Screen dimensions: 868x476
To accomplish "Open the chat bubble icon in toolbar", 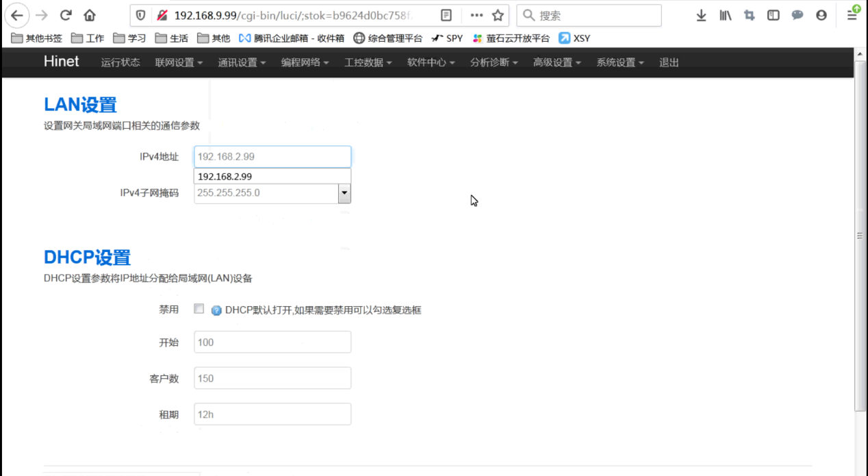I will pyautogui.click(x=796, y=14).
